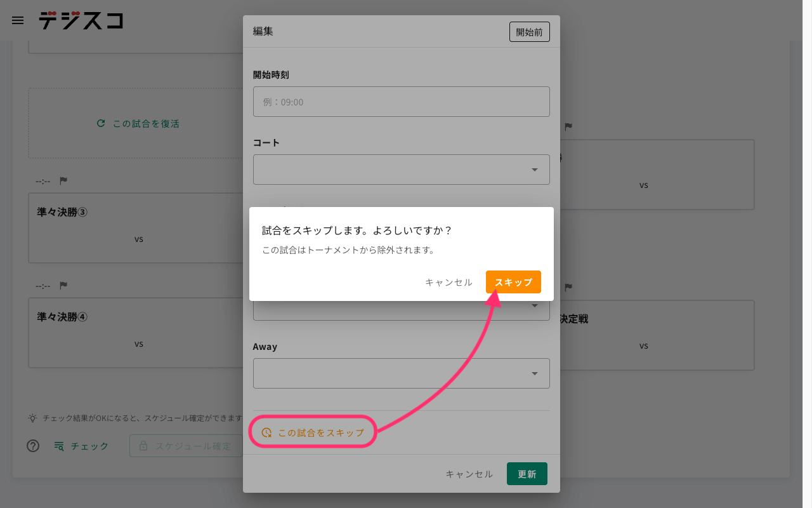Open the dropdown arrow above Away label

pos(534,306)
